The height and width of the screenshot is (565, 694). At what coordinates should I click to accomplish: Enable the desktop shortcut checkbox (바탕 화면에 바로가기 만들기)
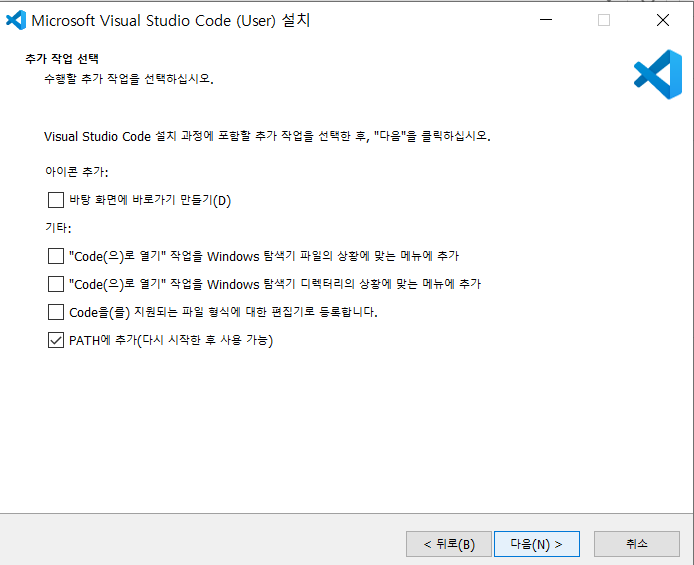click(x=56, y=200)
